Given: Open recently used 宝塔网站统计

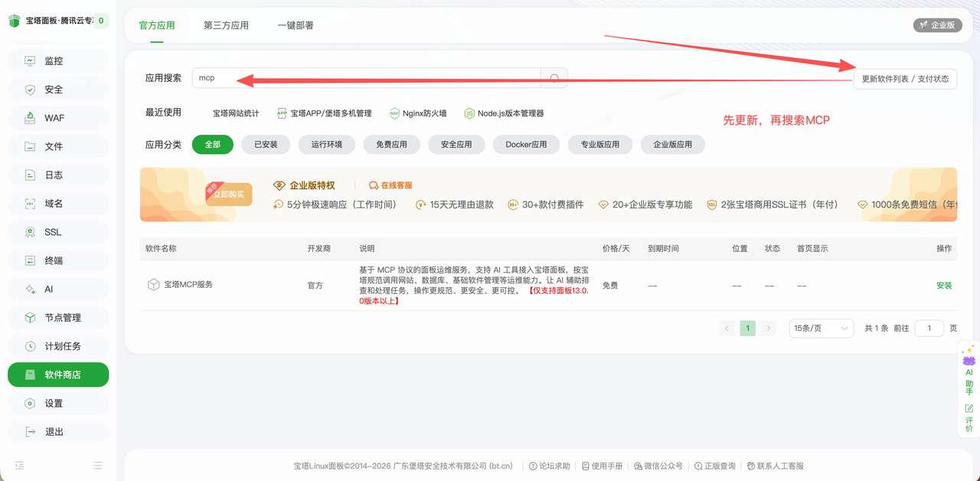Looking at the screenshot, I should [x=236, y=113].
